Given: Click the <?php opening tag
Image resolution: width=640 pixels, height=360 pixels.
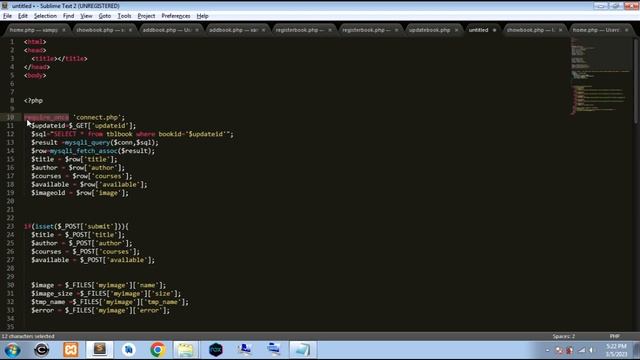Looking at the screenshot, I should [x=33, y=101].
